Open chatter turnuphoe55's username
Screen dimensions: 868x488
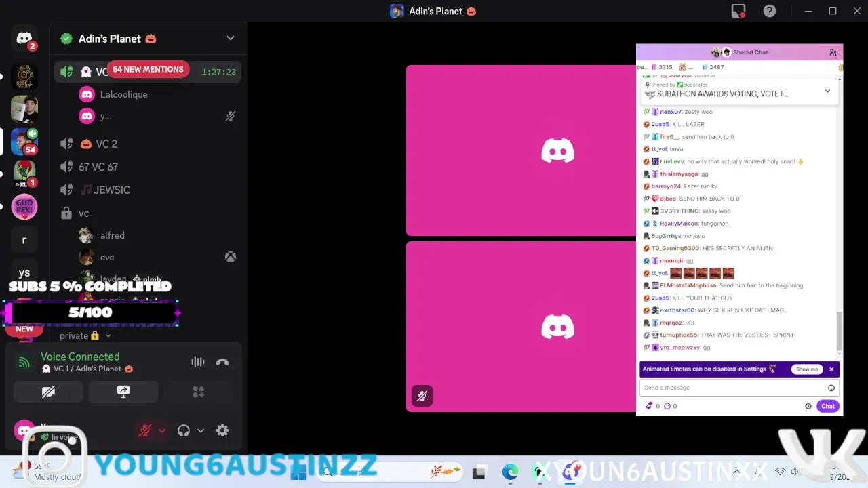coord(679,335)
